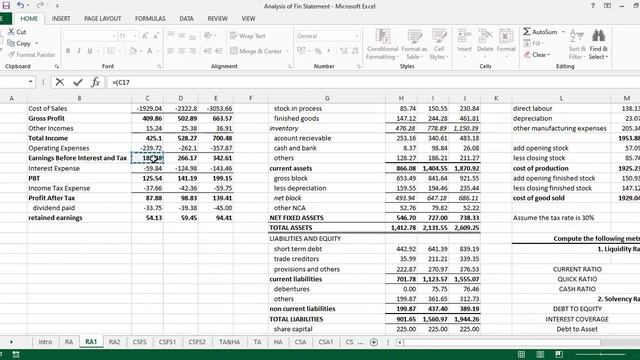
Task: Open the RA2 sheet tab
Action: (114, 342)
